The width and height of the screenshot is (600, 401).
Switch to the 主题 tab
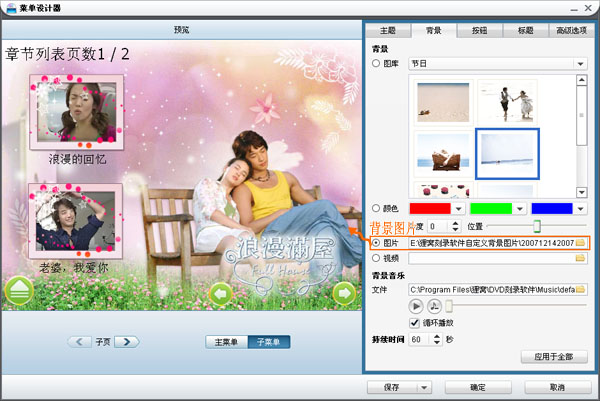(x=388, y=31)
